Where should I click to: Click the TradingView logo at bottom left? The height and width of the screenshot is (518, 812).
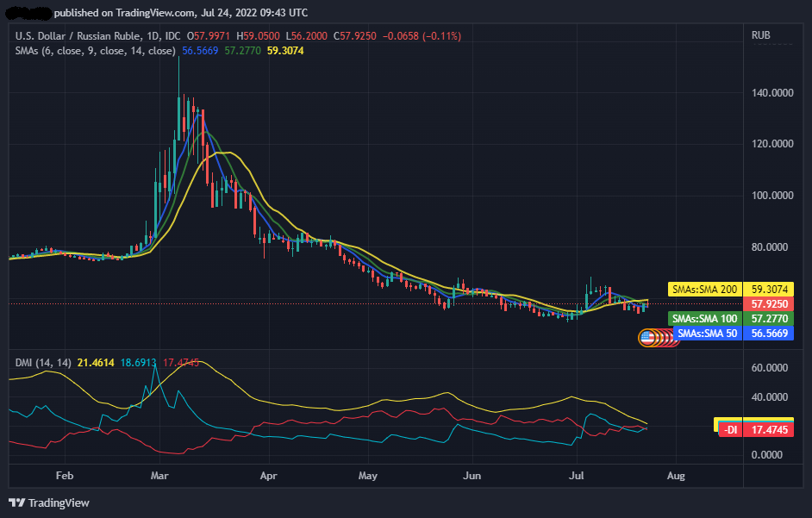click(49, 502)
